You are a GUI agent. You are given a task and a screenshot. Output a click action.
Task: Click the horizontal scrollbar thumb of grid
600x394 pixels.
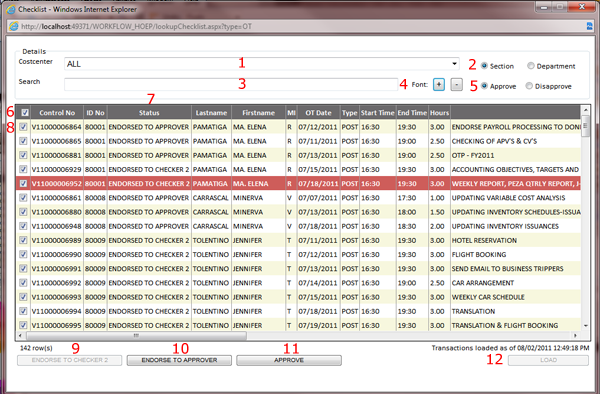point(136,335)
